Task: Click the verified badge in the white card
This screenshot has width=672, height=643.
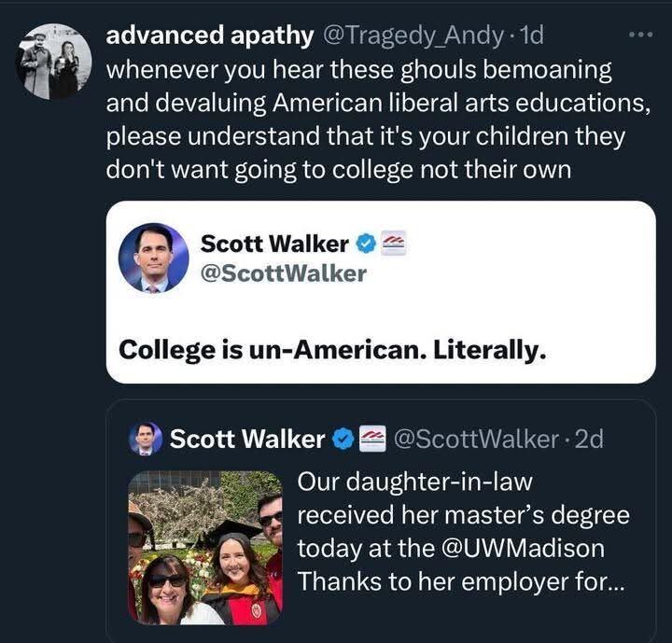Action: [x=365, y=245]
